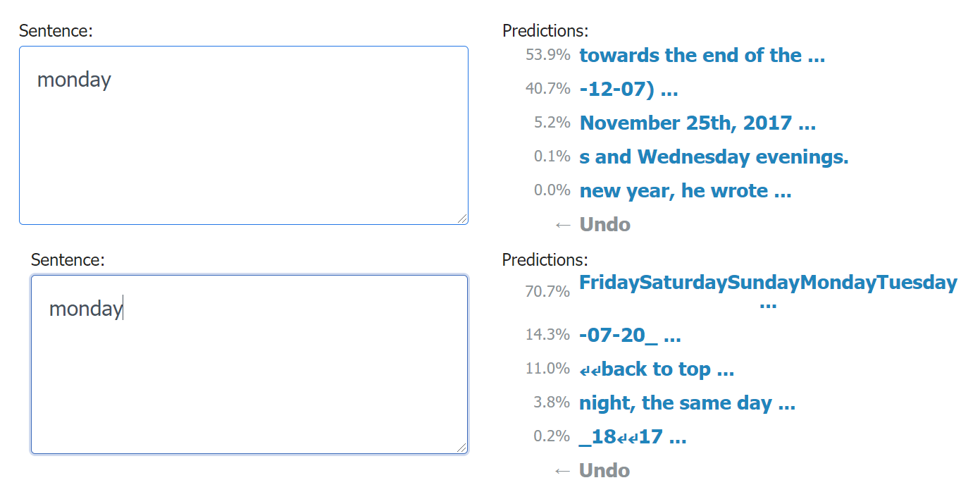
Task: Click the 'back to top' prediction
Action: [657, 369]
